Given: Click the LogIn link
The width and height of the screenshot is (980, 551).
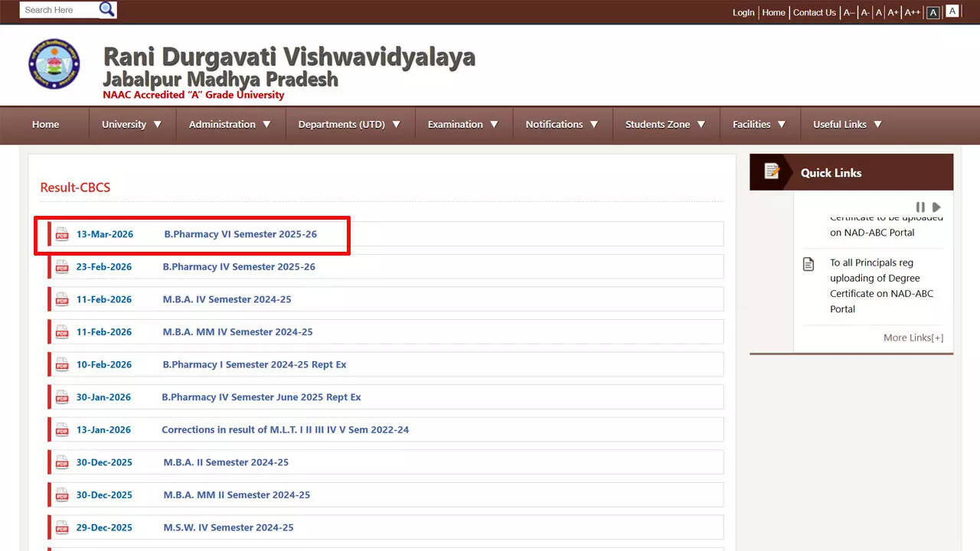Looking at the screenshot, I should tap(743, 12).
